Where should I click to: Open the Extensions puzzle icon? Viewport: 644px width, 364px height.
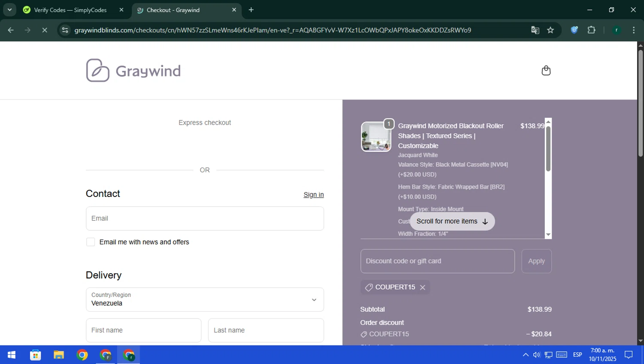(x=591, y=30)
